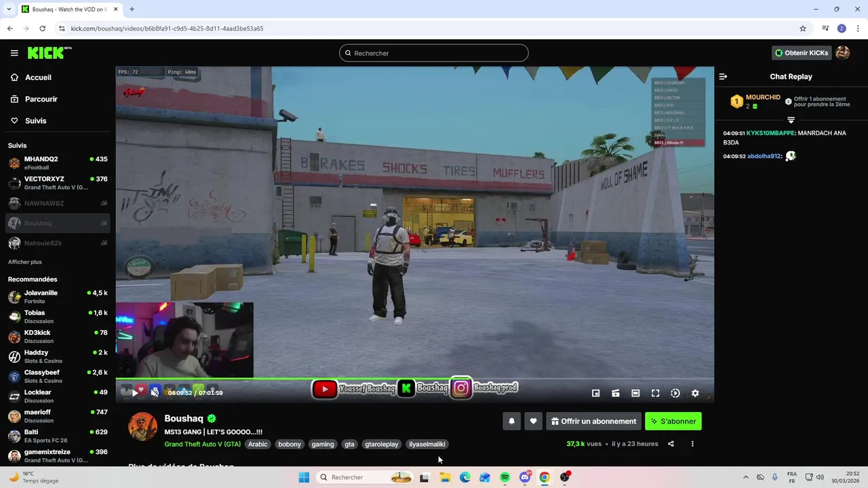
Task: Reload the page in Chrome
Action: [x=42, y=28]
